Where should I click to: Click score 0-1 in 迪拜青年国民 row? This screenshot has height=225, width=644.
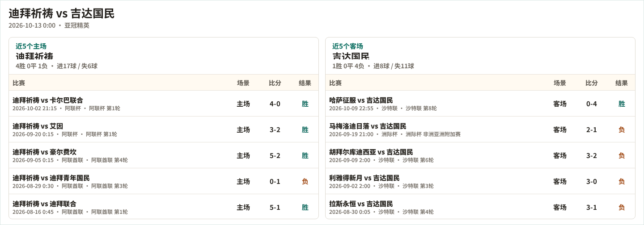(275, 181)
